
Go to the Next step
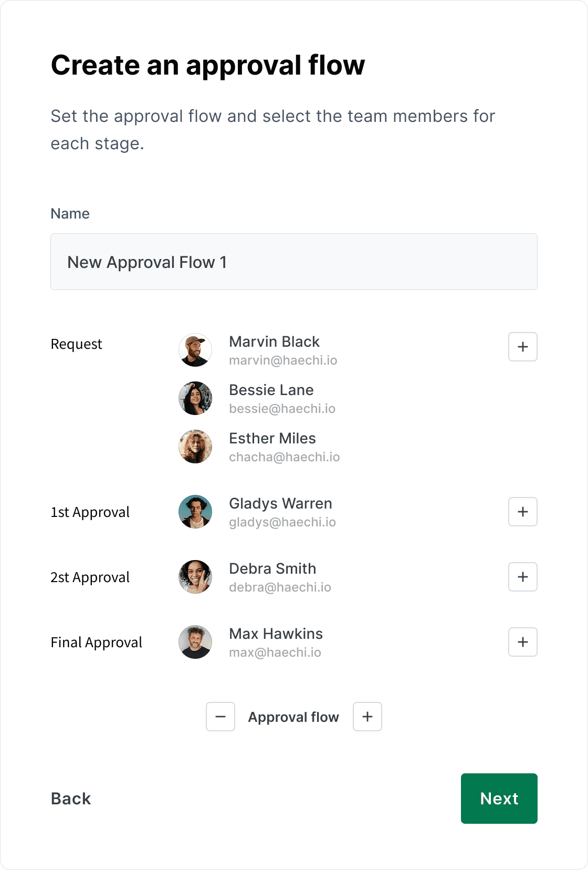[x=499, y=799]
